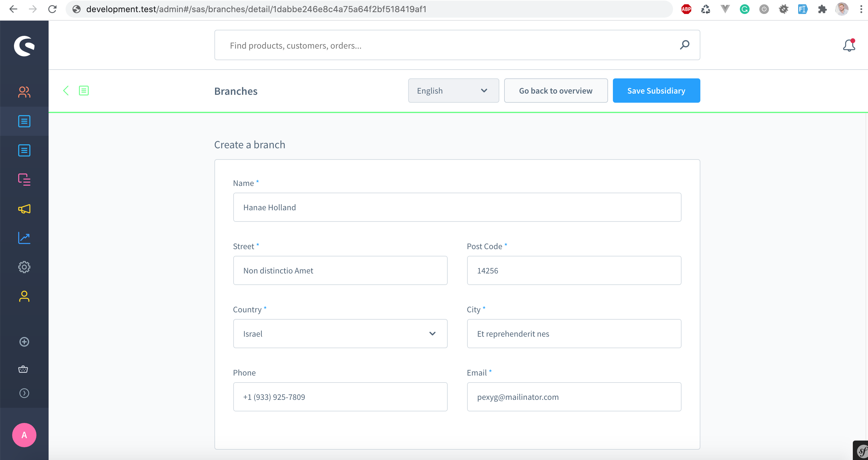Screen dimensions: 868x460
Task: Focus the Email input field
Action: [574, 397]
